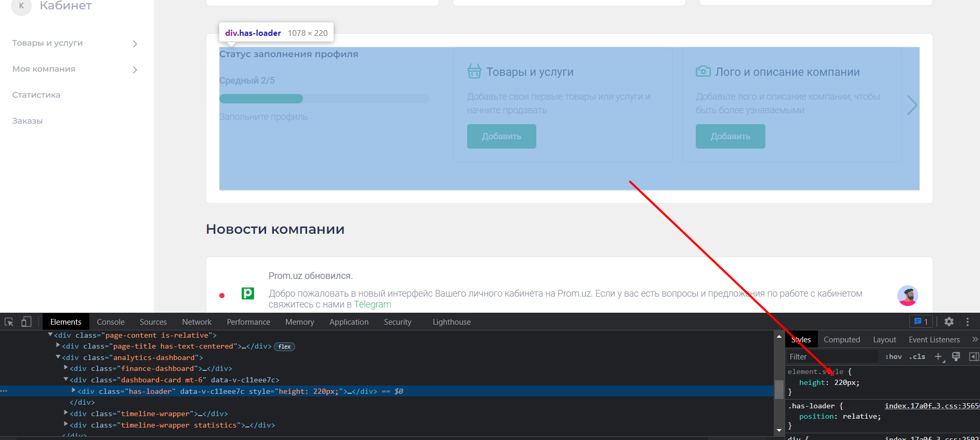Click Добавить under Товары и услуги

(x=501, y=136)
